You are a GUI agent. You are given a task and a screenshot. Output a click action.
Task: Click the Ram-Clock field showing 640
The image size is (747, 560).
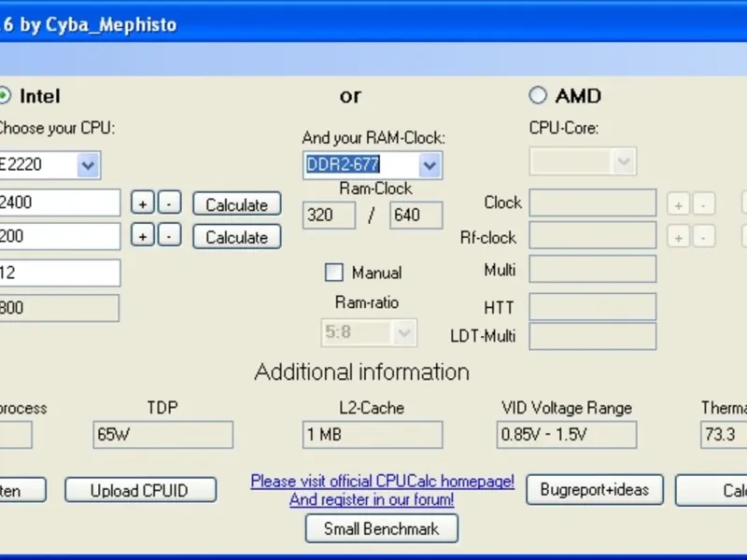click(x=416, y=216)
